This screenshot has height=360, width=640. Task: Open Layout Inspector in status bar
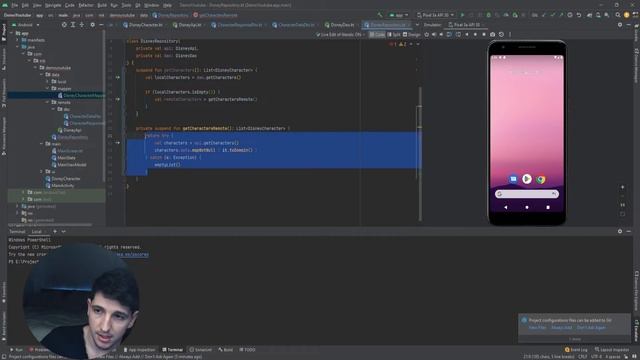point(612,350)
